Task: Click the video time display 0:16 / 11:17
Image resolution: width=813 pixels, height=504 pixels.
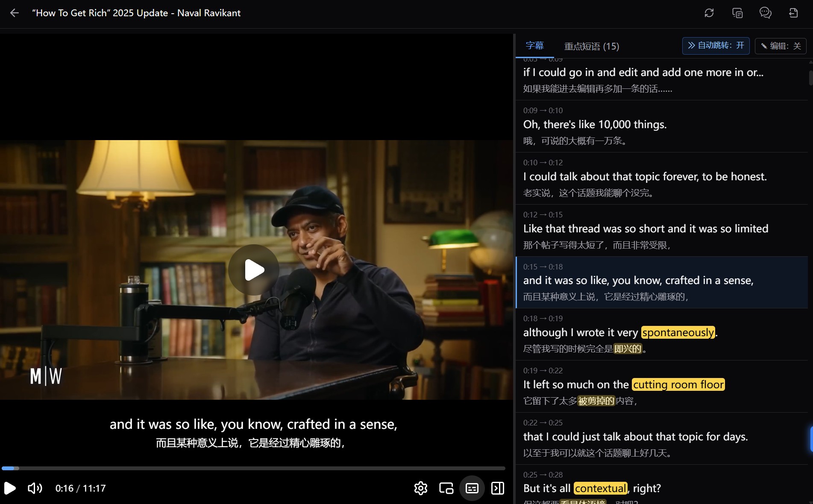Action: (x=81, y=488)
